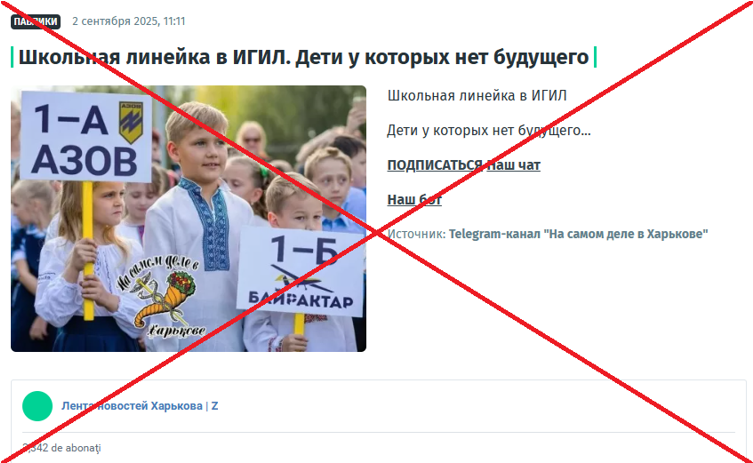Open the Наш чат link
Viewport: 753px width, 463px height.
coord(513,165)
